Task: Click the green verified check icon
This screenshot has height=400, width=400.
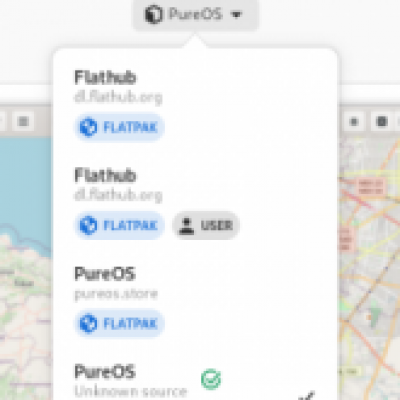Action: [211, 379]
